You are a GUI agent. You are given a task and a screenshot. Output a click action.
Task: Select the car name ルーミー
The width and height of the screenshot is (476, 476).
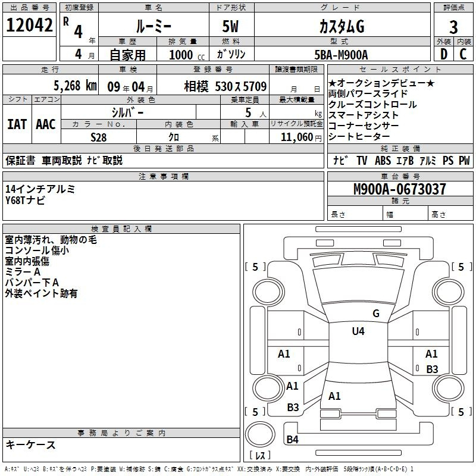(154, 26)
